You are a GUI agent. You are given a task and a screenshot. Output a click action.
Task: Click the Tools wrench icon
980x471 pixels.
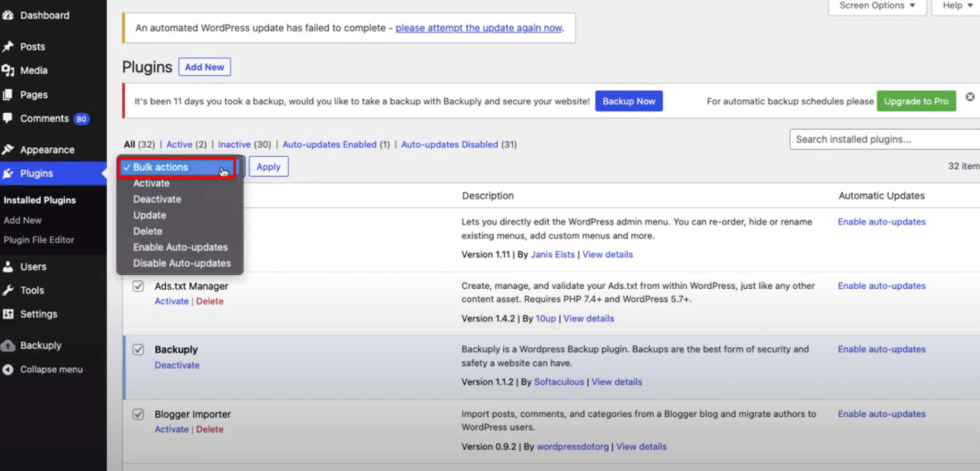[8, 290]
